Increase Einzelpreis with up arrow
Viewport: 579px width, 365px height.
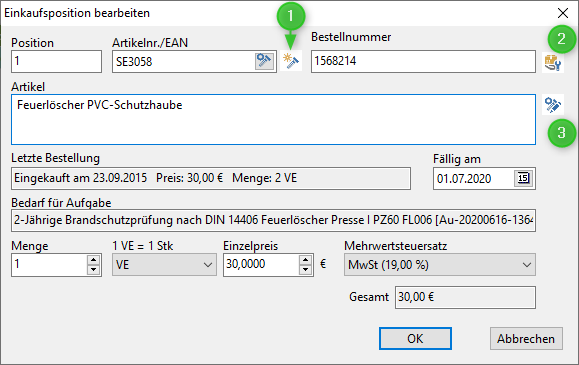[x=305, y=260]
